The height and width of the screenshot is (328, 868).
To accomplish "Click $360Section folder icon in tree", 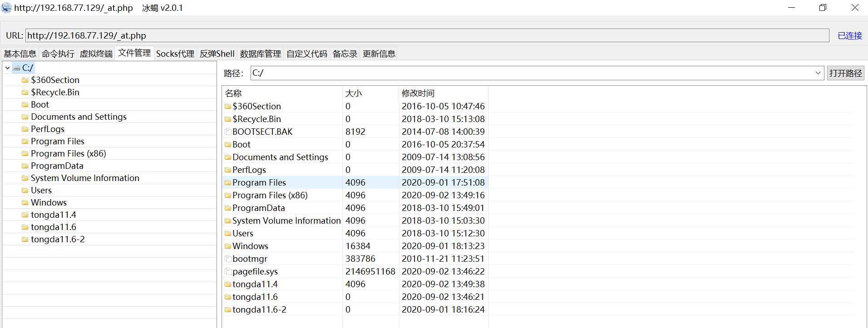I will [x=25, y=80].
